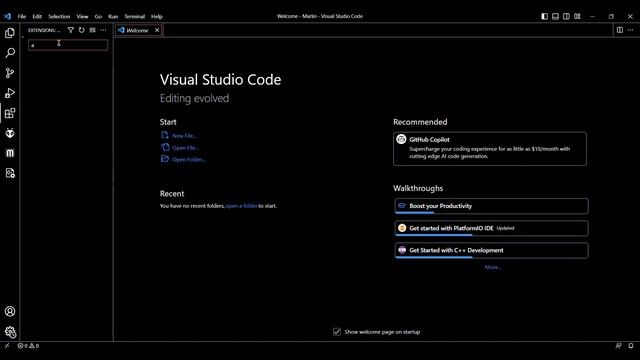Open the activity bar icon below the 'm' icon
The width and height of the screenshot is (640, 360).
click(10, 173)
